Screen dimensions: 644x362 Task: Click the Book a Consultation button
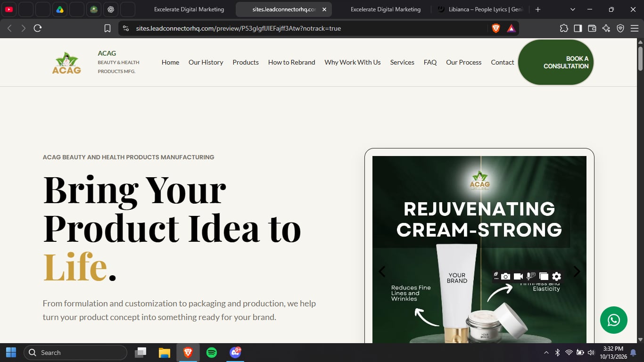(556, 62)
